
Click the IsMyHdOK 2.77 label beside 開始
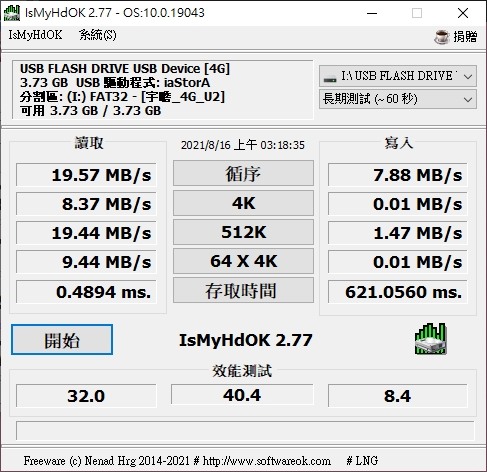(x=246, y=340)
